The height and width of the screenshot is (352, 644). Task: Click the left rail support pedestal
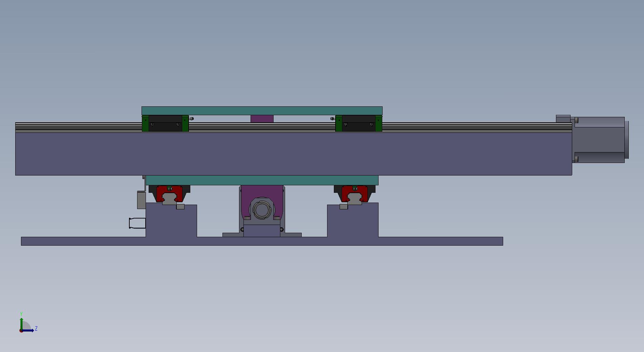point(171,221)
